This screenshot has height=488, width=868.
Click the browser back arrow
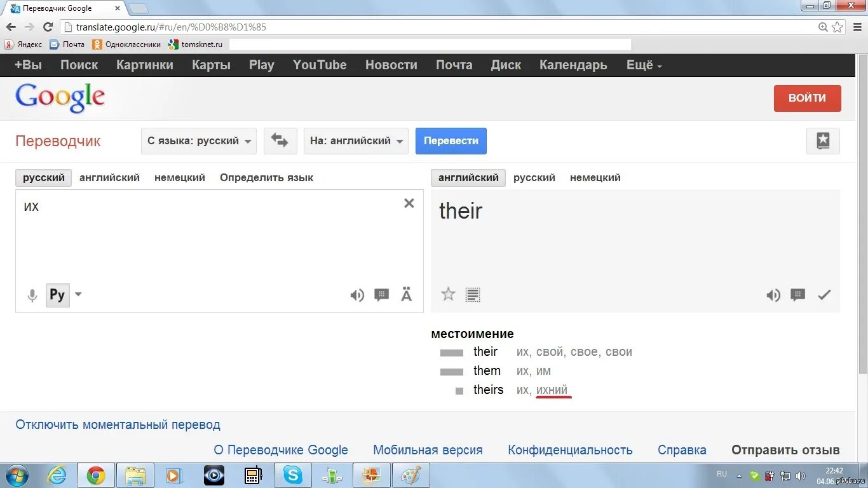[x=11, y=27]
